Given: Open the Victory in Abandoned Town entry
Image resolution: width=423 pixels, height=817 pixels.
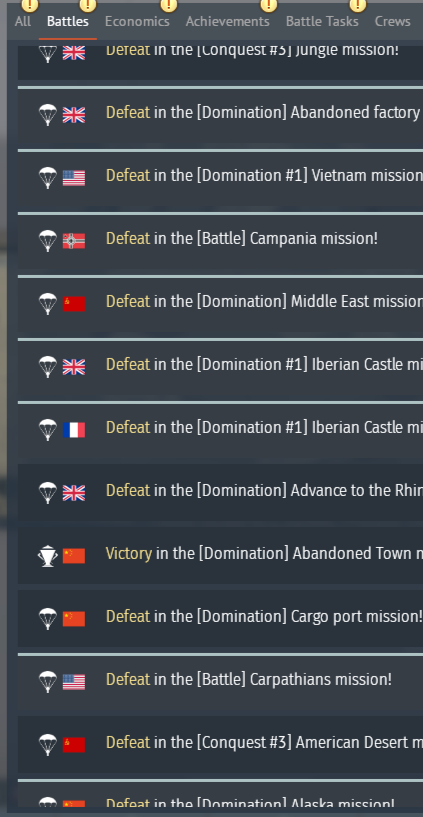Looking at the screenshot, I should pos(220,555).
